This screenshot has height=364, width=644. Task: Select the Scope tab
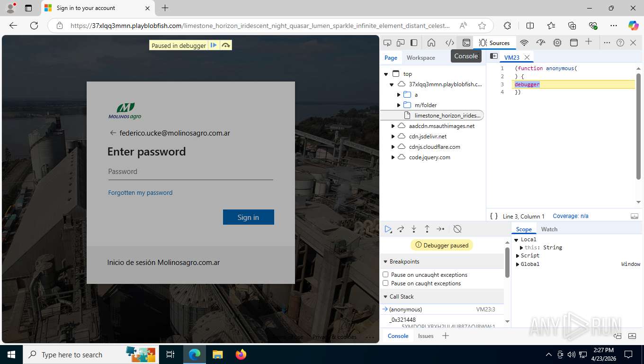(524, 229)
